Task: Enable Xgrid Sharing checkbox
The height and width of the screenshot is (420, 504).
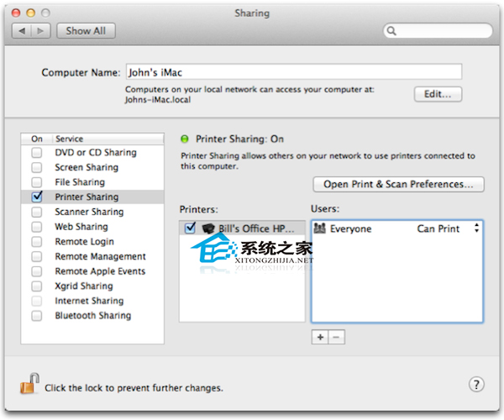Action: pos(37,286)
